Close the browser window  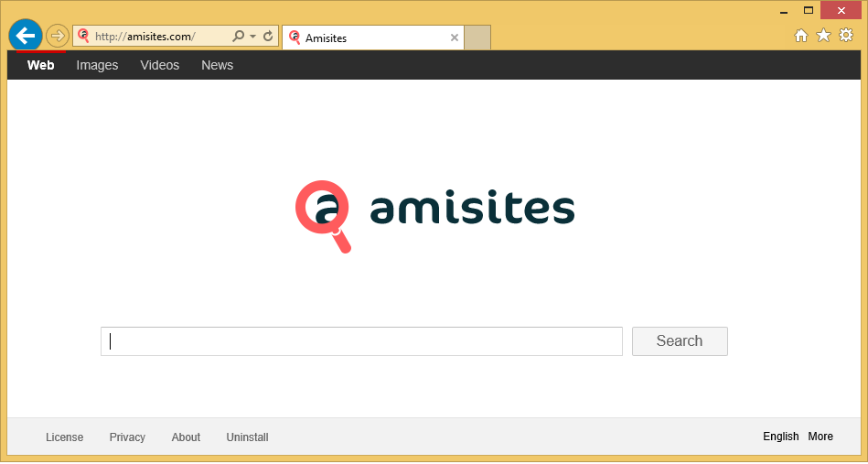[841, 10]
